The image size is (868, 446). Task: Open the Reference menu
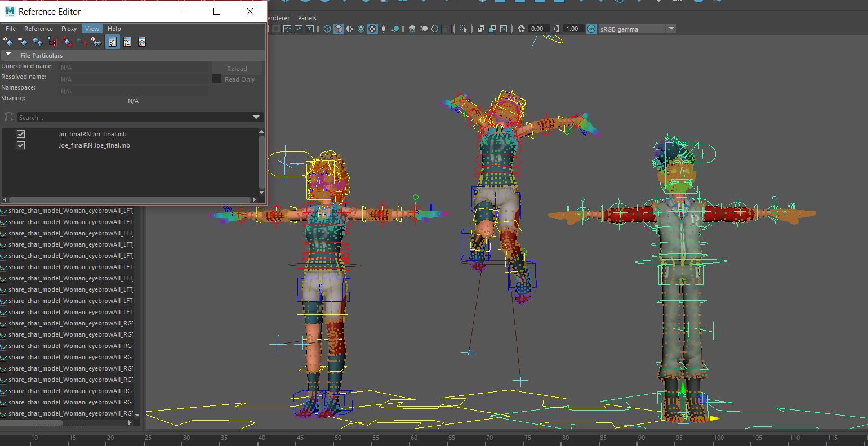tap(38, 29)
